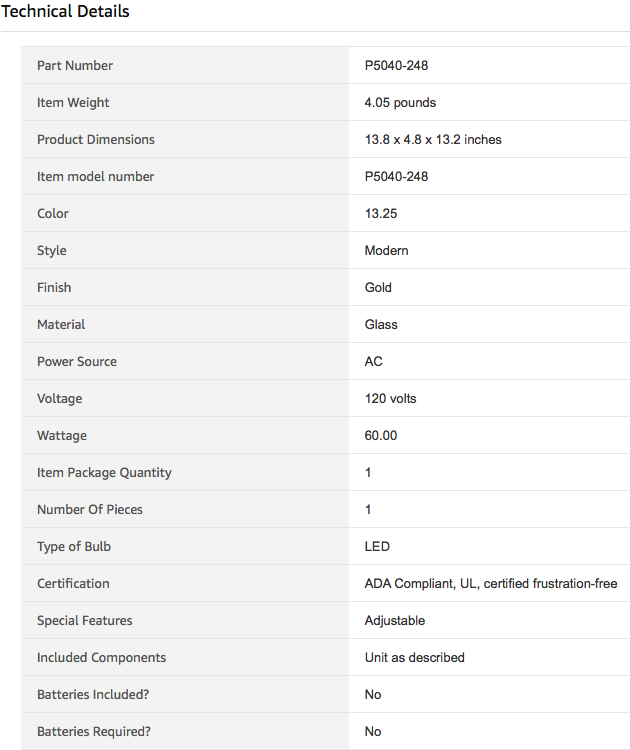Click the Technical Details heading
This screenshot has width=630, height=750.
65,11
